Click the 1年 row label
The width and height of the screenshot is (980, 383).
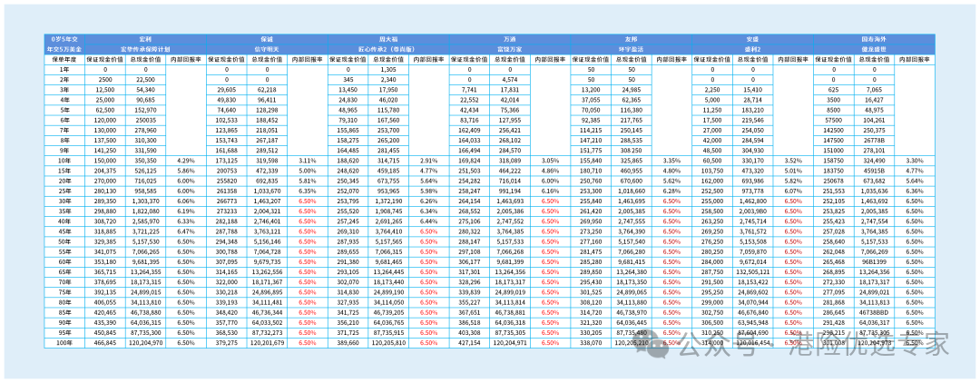(x=65, y=69)
